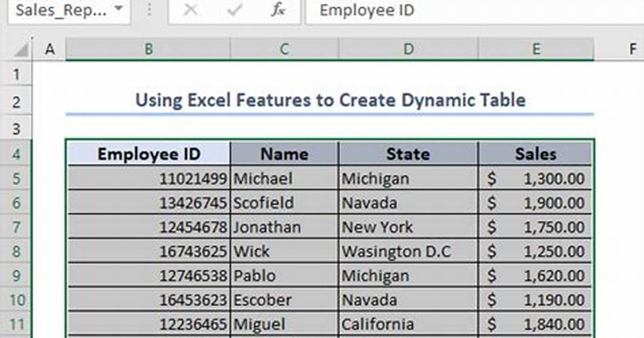Select the name cell Michael
This screenshot has width=644, height=338.
(x=284, y=179)
